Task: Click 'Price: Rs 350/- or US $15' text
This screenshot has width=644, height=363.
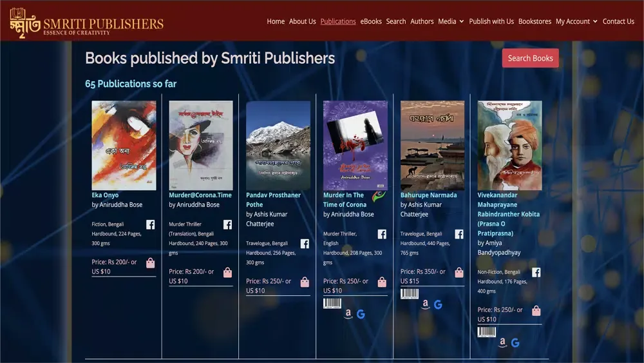Action: pyautogui.click(x=422, y=276)
